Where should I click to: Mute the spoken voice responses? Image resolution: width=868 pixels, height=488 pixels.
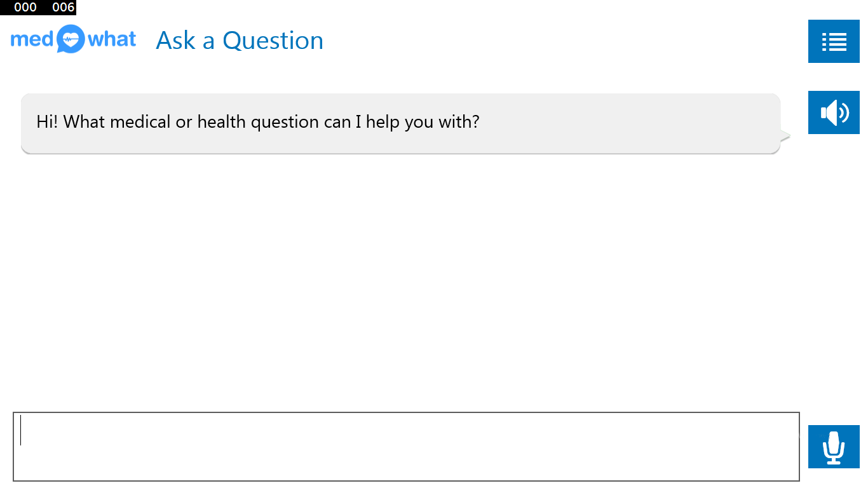coord(834,112)
